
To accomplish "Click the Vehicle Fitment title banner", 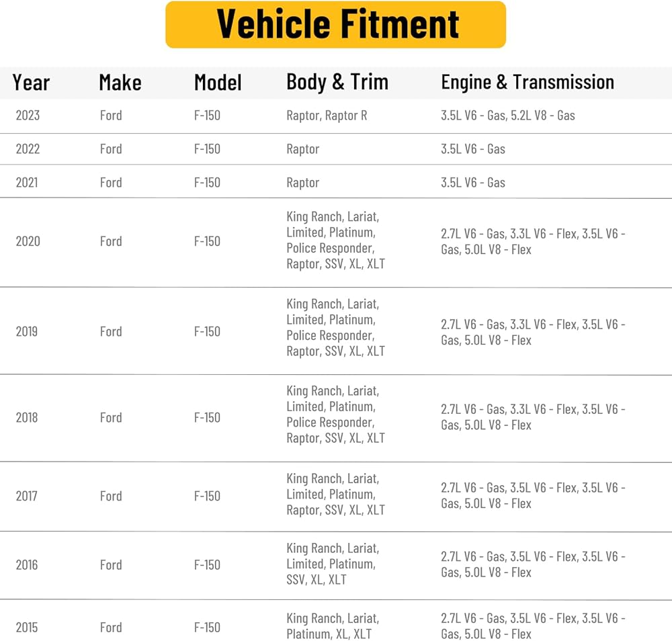I will pyautogui.click(x=335, y=24).
